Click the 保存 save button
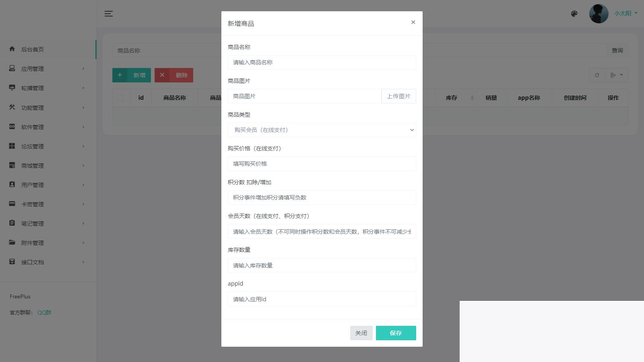 [396, 333]
